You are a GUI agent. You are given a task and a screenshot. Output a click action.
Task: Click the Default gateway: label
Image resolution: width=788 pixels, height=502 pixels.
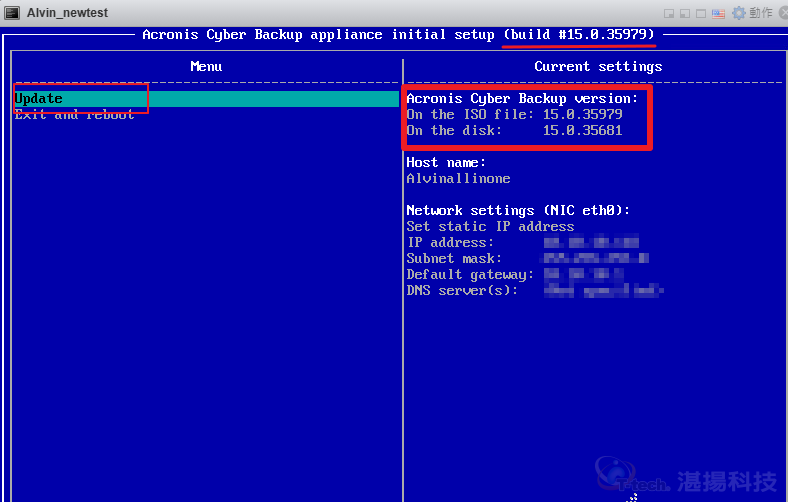[x=470, y=275]
